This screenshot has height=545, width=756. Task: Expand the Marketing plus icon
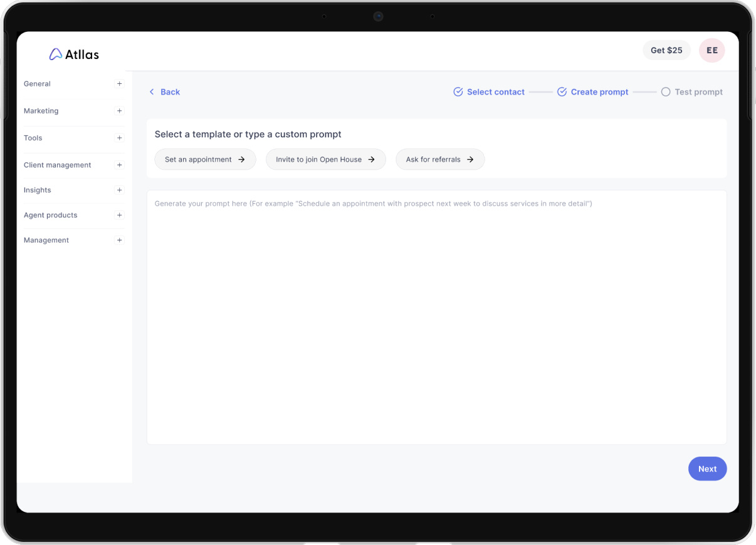click(119, 111)
